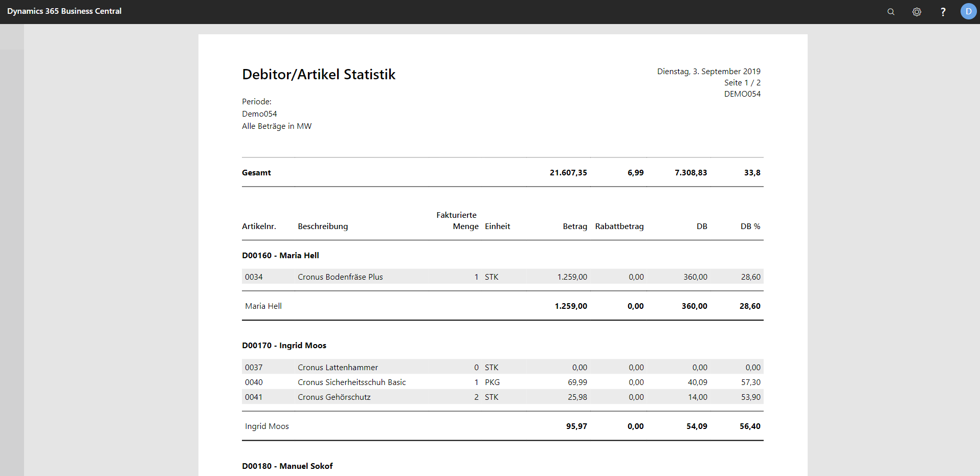Click the Einheit column header
This screenshot has height=476, width=980.
[x=498, y=226]
